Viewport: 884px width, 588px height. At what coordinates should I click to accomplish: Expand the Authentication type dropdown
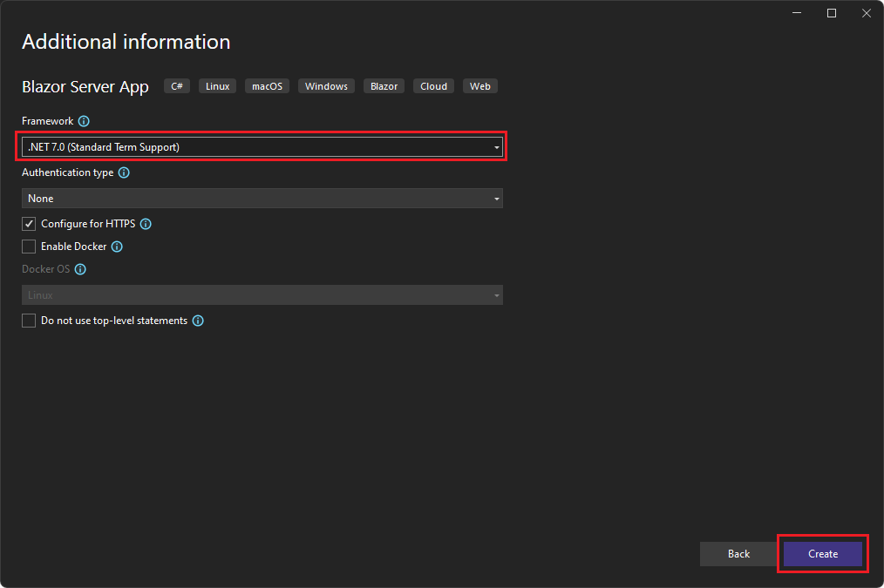click(262, 199)
